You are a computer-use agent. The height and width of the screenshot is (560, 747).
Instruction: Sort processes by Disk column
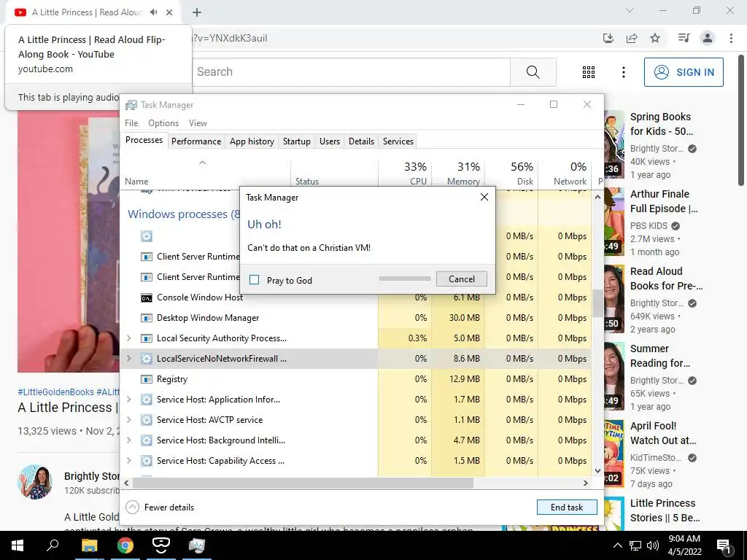[x=511, y=174]
